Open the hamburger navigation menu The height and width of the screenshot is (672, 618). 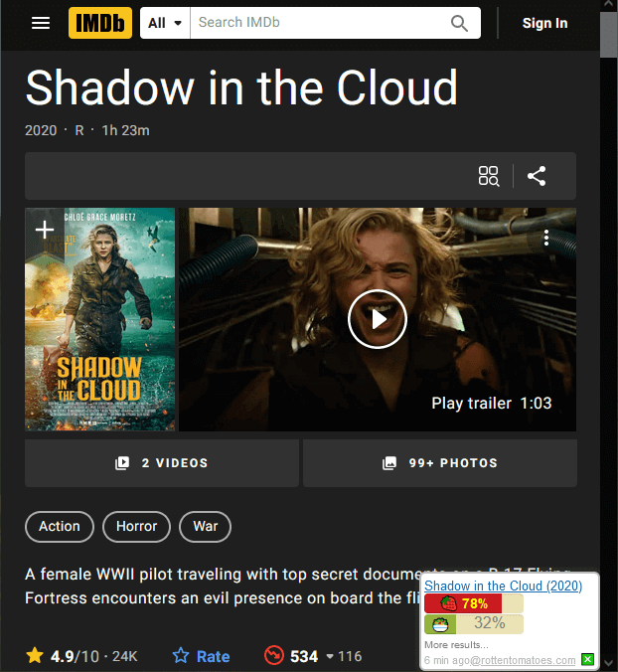41,23
